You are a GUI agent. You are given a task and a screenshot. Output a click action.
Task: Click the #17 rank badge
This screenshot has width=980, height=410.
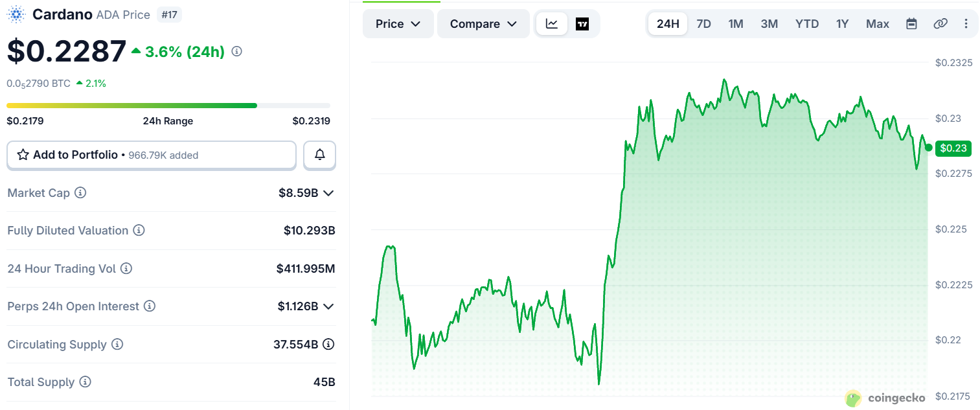click(169, 14)
